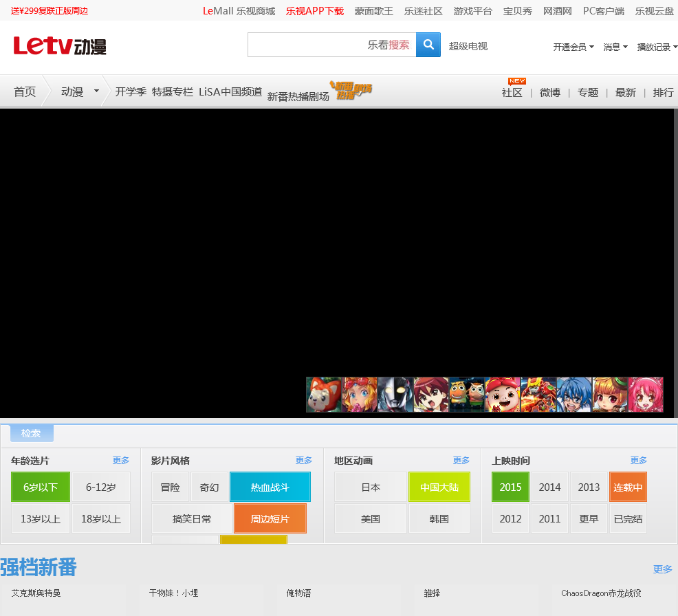
Task: Open the 排行 nav link
Action: (x=664, y=92)
